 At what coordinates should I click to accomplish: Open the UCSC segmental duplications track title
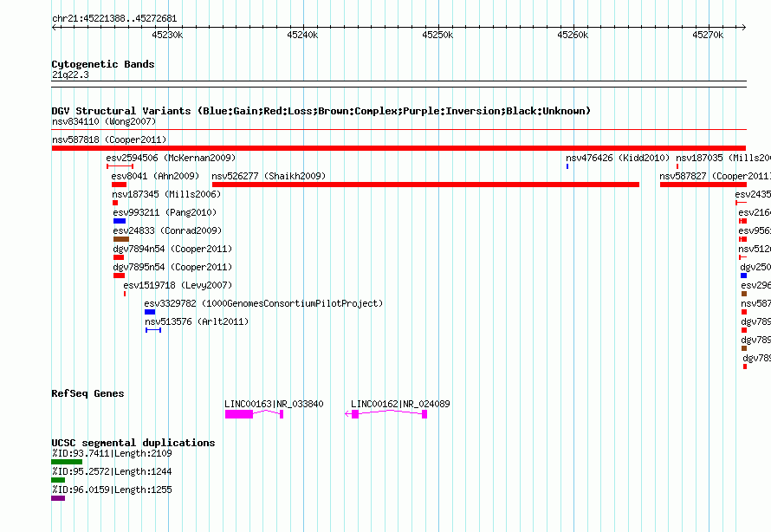(x=133, y=443)
